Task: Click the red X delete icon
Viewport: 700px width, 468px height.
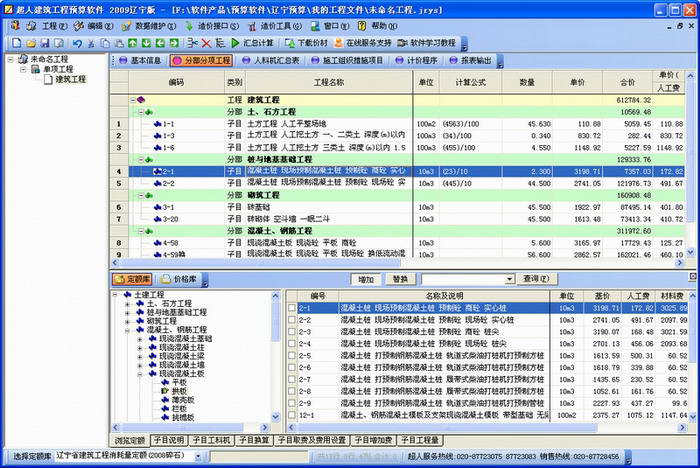Action: click(205, 44)
